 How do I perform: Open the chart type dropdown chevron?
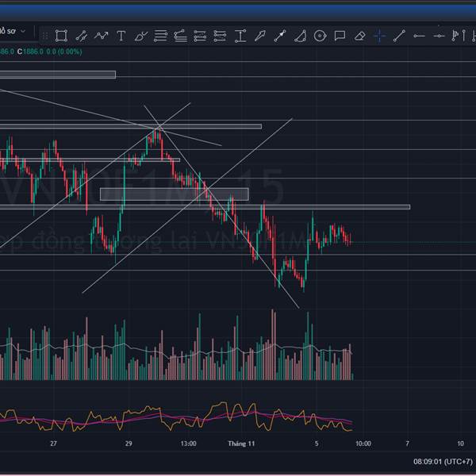click(x=23, y=31)
